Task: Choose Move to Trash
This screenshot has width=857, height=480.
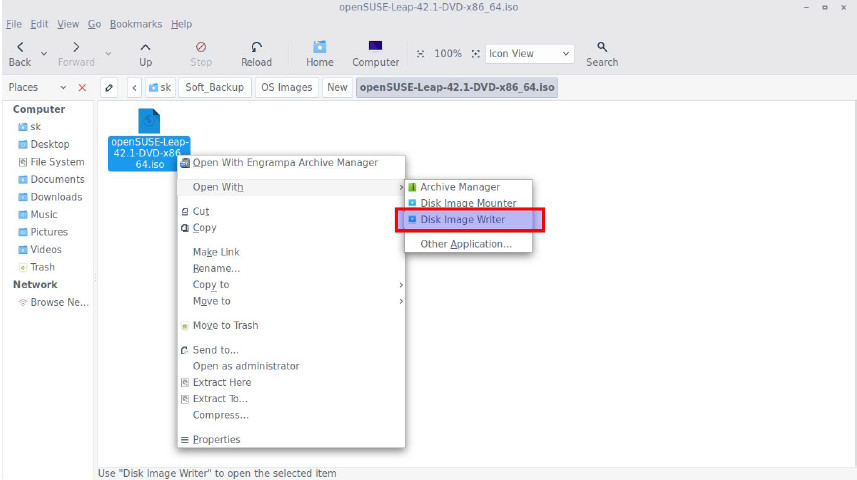Action: (x=291, y=325)
